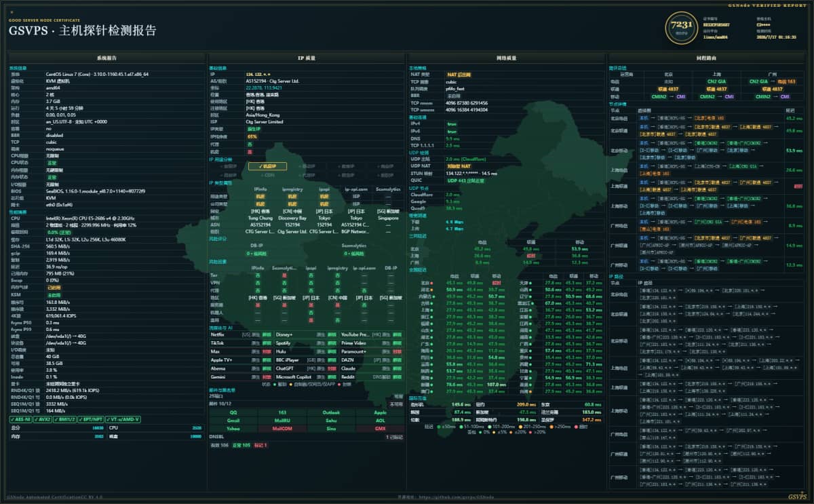Click the Disney+ streaming row

(306, 334)
